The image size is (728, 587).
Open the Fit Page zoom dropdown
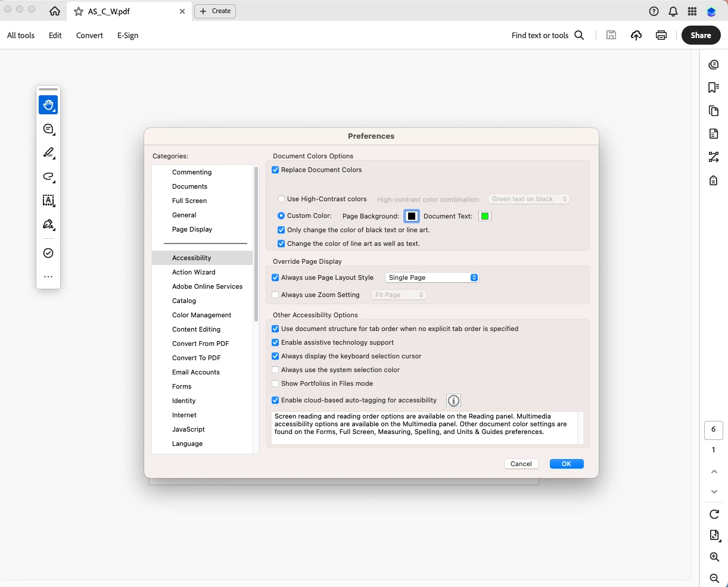(x=399, y=295)
